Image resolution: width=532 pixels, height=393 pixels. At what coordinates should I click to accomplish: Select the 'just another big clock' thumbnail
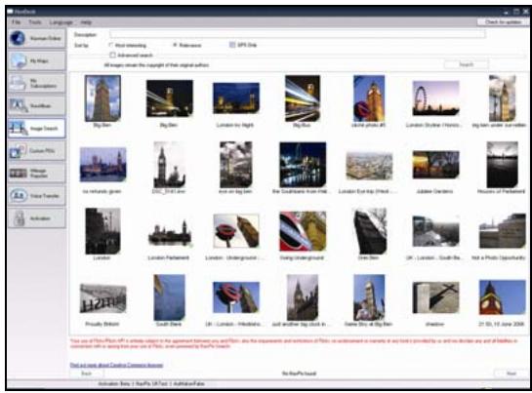pos(303,297)
